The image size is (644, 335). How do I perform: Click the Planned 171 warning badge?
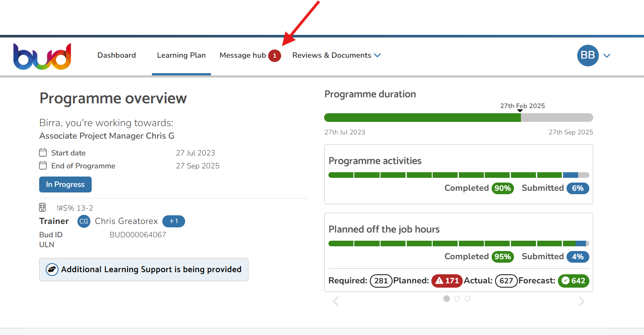point(447,281)
